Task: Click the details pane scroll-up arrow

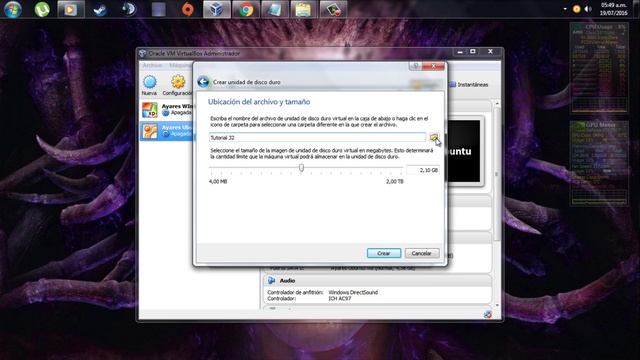Action: [497, 104]
